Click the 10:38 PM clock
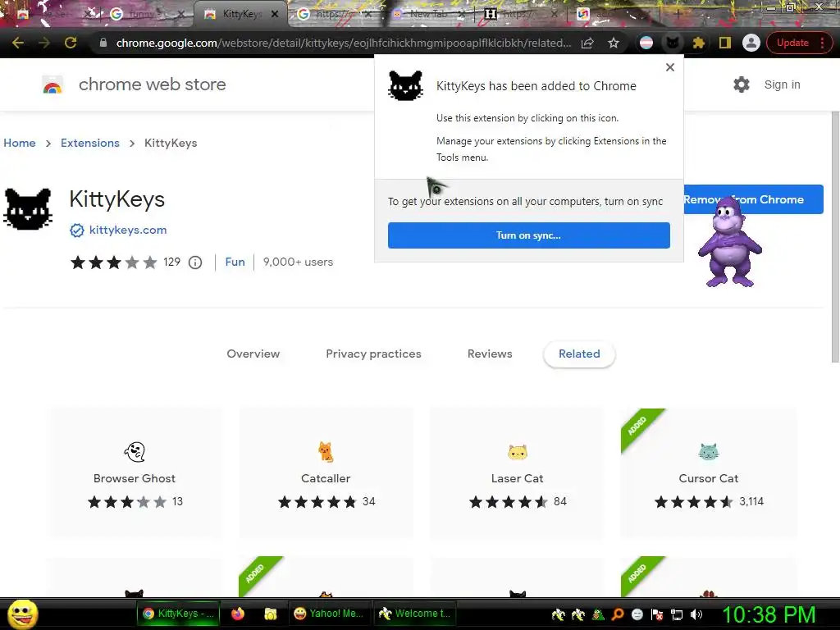840x630 pixels. pos(769,614)
